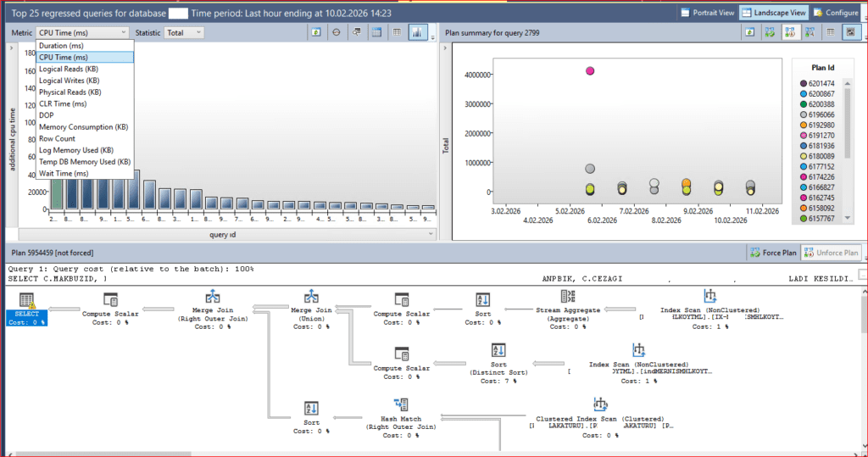The height and width of the screenshot is (457, 868).
Task: Select the Distinct Sort operator icon
Action: pyautogui.click(x=499, y=350)
